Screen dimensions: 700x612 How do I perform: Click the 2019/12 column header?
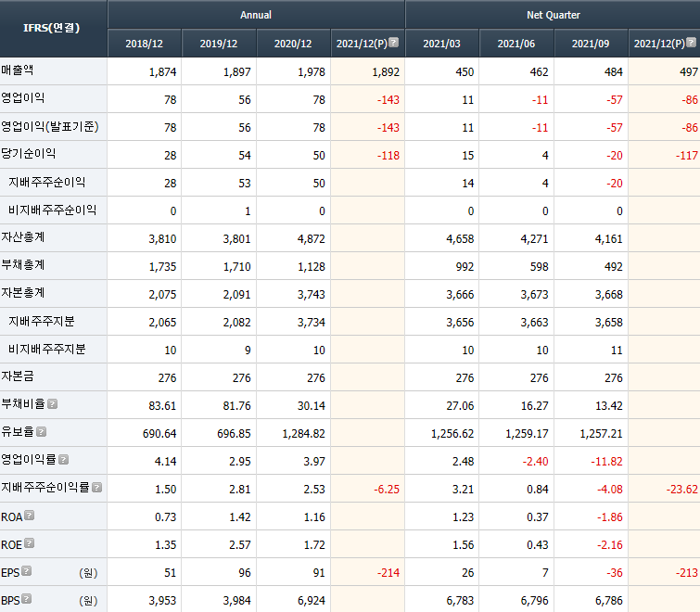coord(219,44)
